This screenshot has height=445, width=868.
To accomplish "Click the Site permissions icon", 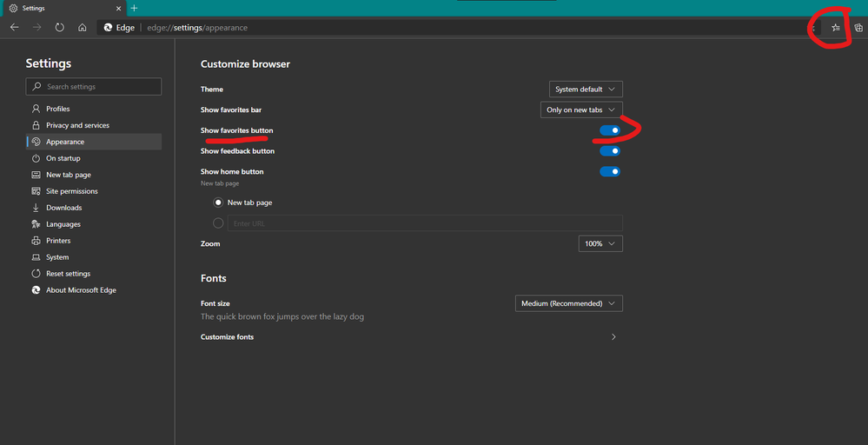I will point(36,191).
